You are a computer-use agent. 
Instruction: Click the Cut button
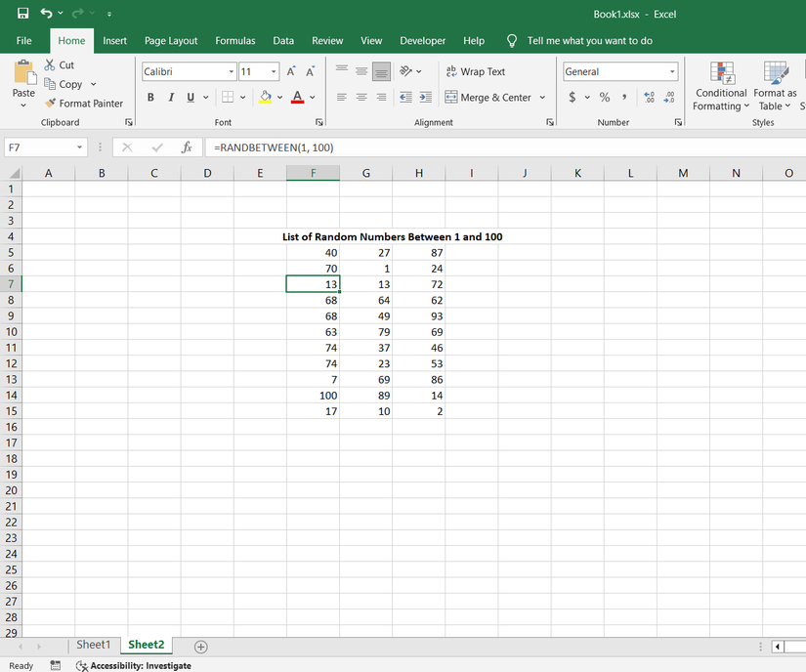click(x=59, y=64)
